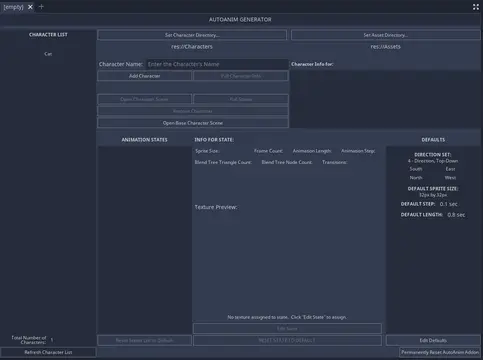Viewport: 483px width, 360px height.
Task: Click Edit State button
Action: [x=287, y=328]
